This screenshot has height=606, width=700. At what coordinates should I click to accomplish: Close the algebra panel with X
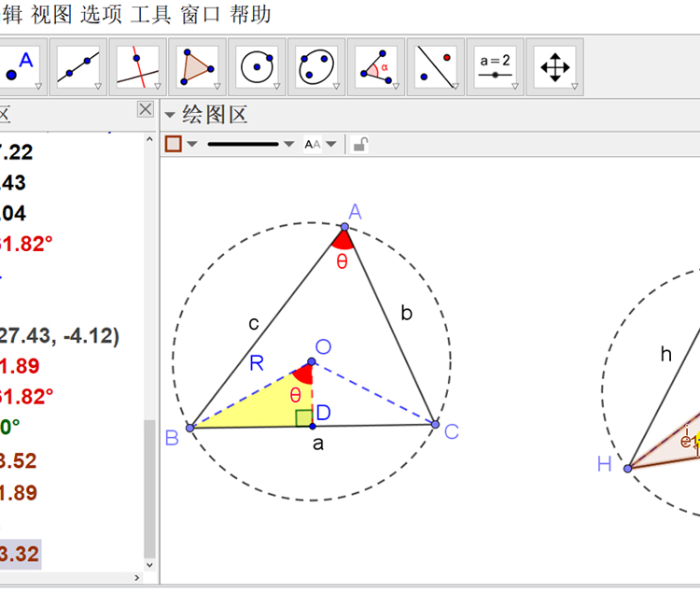(145, 110)
